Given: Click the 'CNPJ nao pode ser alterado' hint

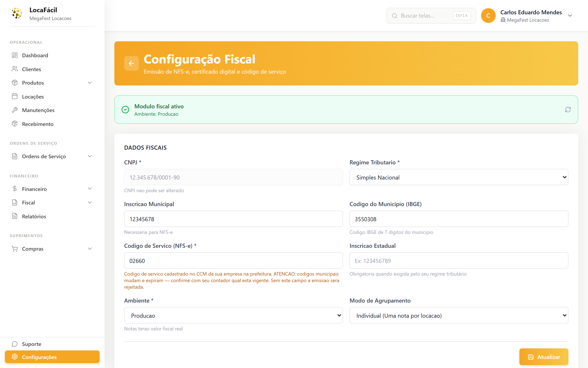Looking at the screenshot, I should 154,190.
